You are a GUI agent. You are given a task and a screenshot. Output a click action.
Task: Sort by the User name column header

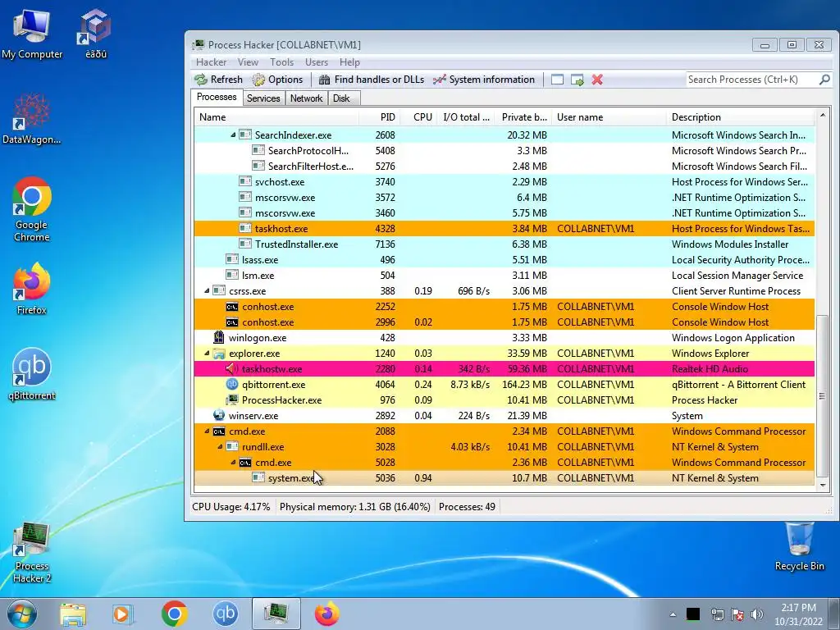(x=609, y=116)
